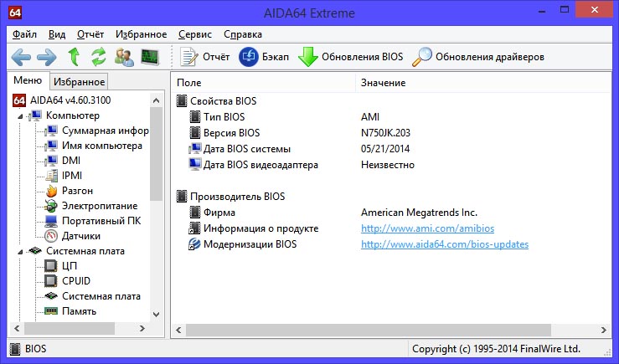The image size is (619, 364).
Task: Switch to the Меню tab
Action: pos(28,80)
